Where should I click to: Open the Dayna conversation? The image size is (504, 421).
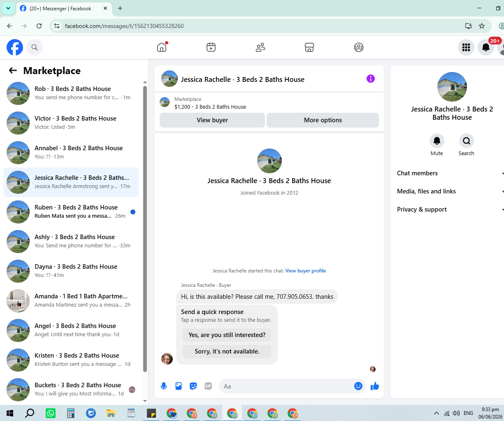(71, 271)
